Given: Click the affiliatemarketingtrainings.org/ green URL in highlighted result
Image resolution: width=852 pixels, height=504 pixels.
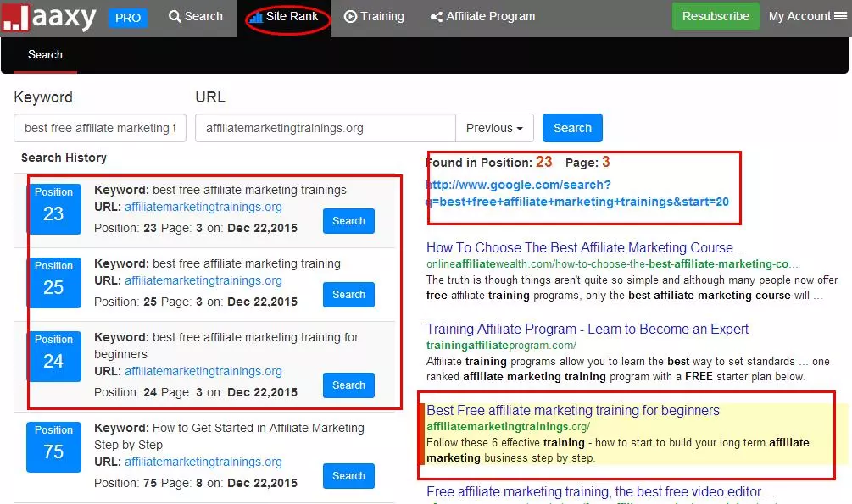Looking at the screenshot, I should [508, 427].
